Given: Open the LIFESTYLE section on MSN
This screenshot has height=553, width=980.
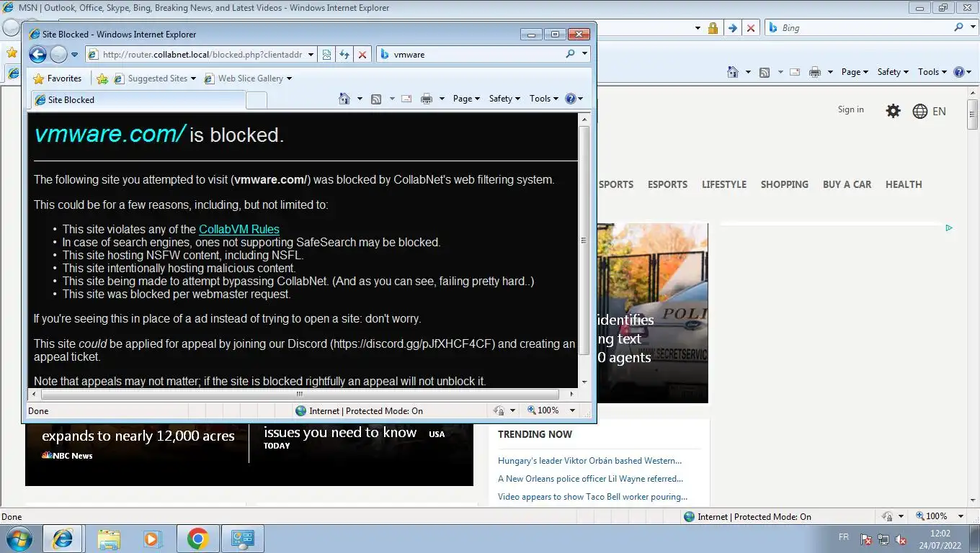Looking at the screenshot, I should [x=724, y=184].
